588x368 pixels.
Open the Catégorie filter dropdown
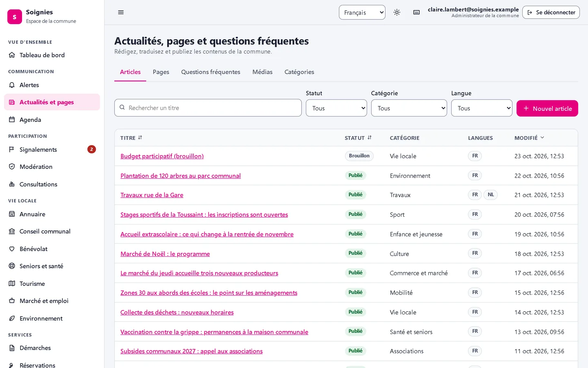(x=409, y=108)
